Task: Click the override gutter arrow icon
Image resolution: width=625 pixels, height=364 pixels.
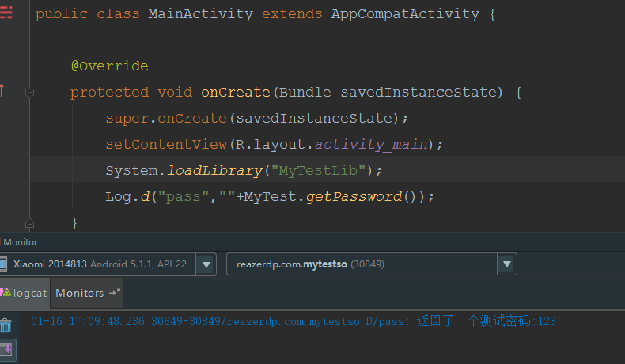Action: (x=2, y=90)
